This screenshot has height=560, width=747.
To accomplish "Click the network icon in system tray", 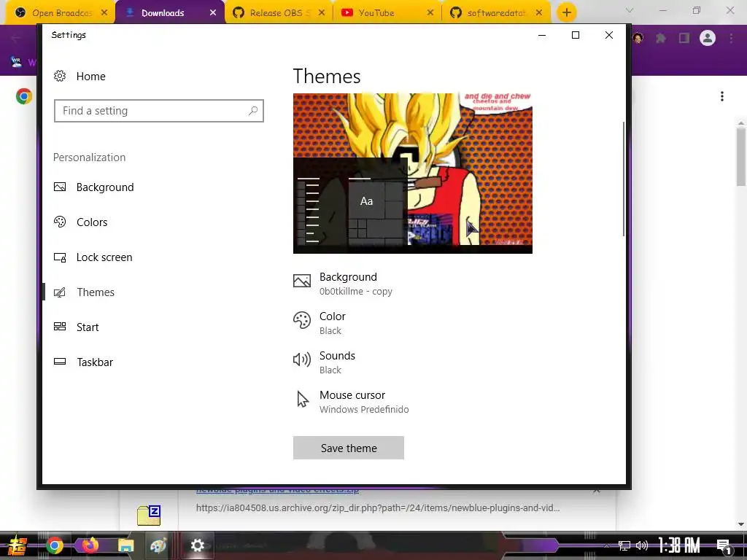I will (x=624, y=545).
